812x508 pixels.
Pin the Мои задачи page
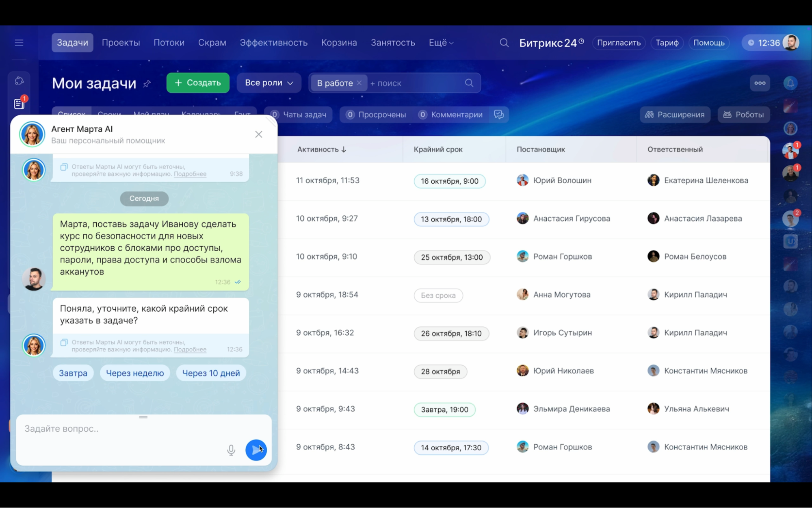(147, 84)
